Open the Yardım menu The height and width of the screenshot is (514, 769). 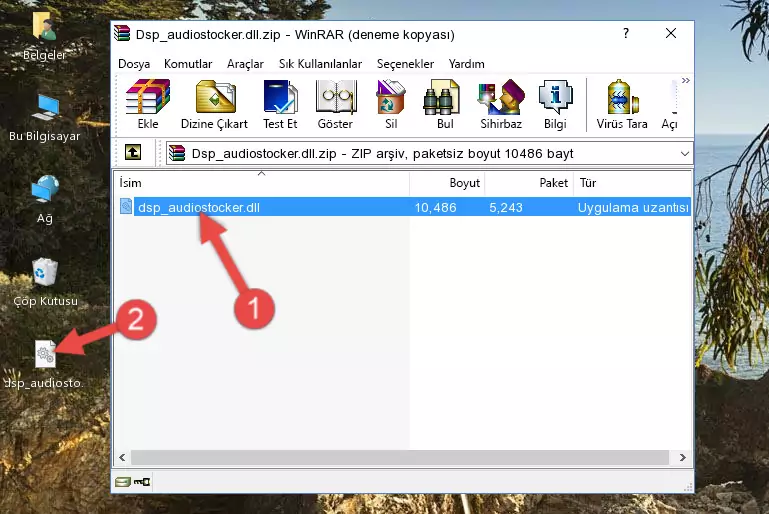tap(466, 64)
